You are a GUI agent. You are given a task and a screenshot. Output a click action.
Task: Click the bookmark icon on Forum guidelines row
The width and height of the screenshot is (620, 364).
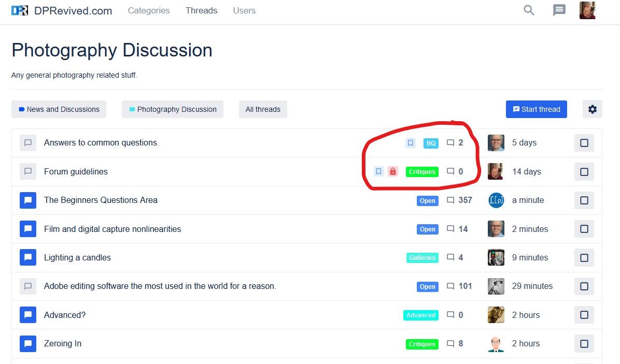pos(379,171)
